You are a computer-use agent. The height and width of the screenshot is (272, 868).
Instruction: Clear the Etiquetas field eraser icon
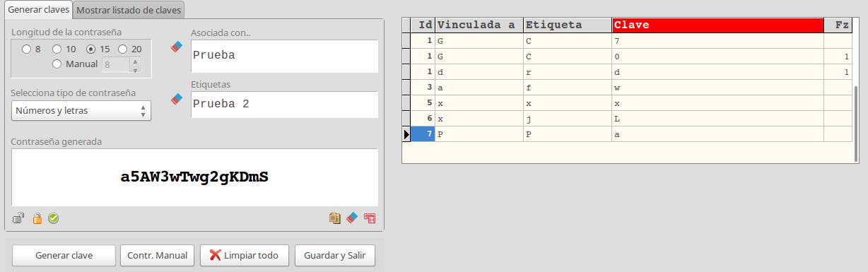pyautogui.click(x=177, y=100)
